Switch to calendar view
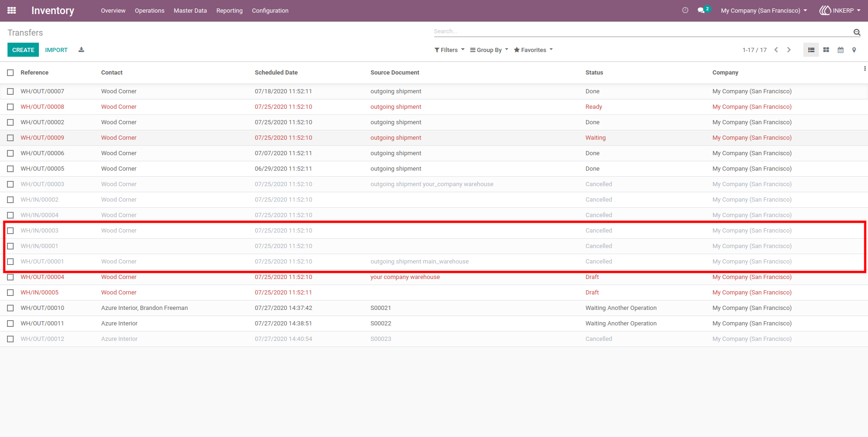 [841, 50]
